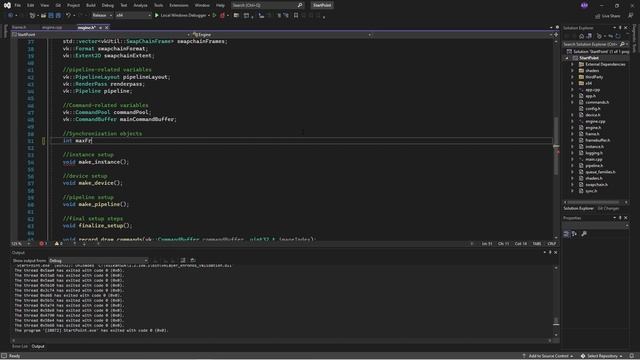Open the editor zoom level dropdown
Viewport: 640px width, 360px height.
pyautogui.click(x=20, y=244)
